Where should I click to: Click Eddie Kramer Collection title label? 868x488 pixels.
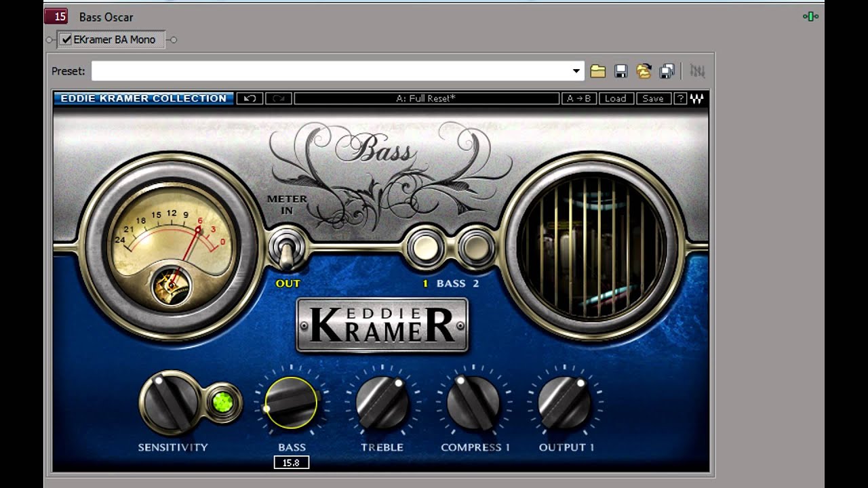click(x=144, y=98)
